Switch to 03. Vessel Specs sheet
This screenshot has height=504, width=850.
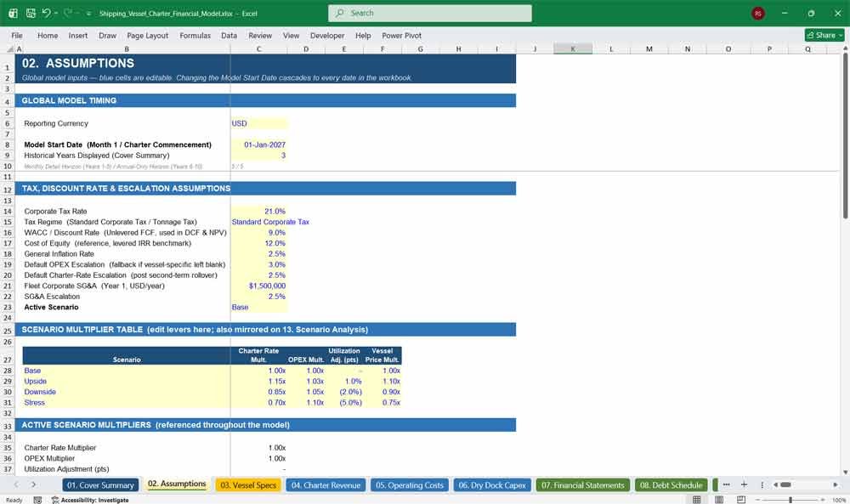pos(248,485)
